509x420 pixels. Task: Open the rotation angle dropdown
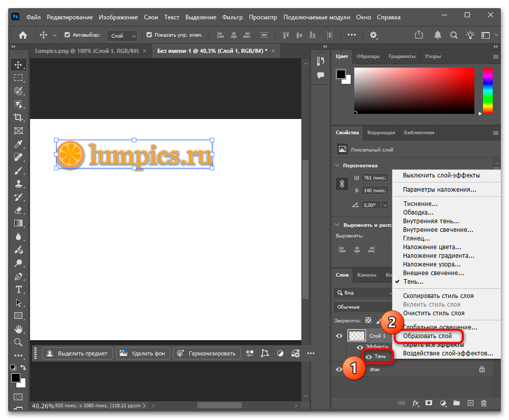385,205
